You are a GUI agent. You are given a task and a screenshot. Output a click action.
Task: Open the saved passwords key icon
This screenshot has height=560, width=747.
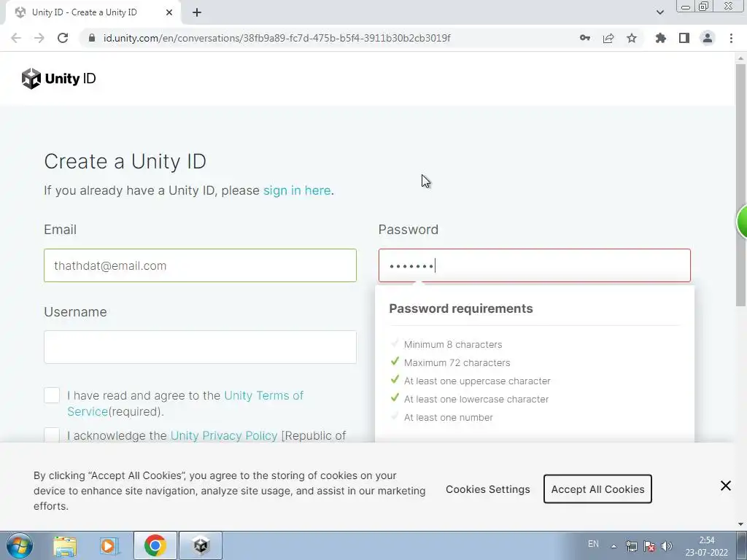tap(584, 38)
